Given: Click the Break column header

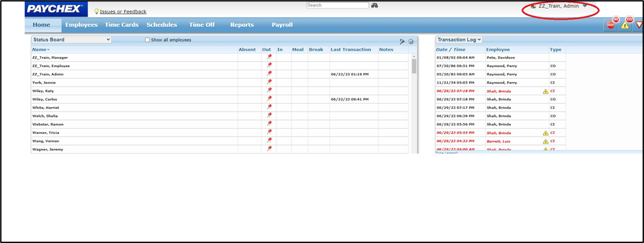Looking at the screenshot, I should (x=316, y=49).
